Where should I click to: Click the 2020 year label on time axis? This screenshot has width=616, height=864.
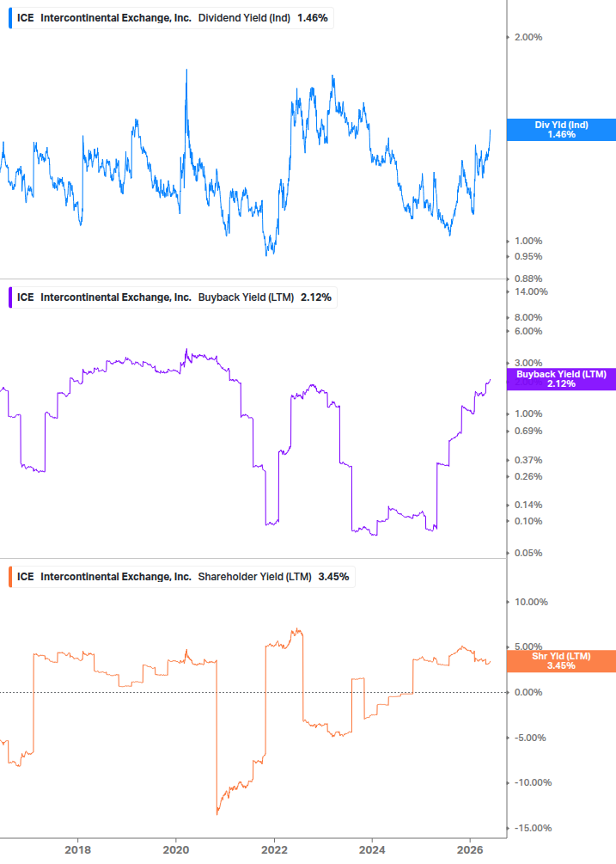(x=175, y=849)
